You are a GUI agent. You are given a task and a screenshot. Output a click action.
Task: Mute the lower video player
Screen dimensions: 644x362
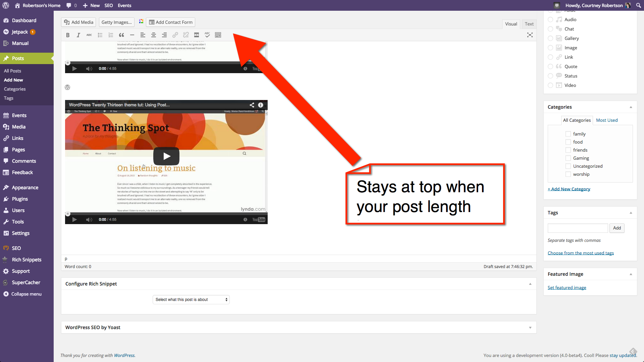click(89, 220)
